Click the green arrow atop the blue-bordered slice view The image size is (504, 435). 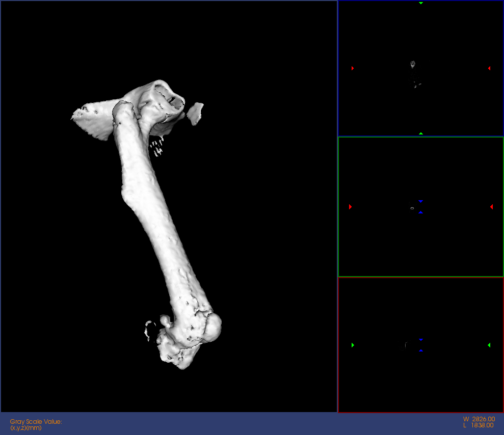point(421,3)
